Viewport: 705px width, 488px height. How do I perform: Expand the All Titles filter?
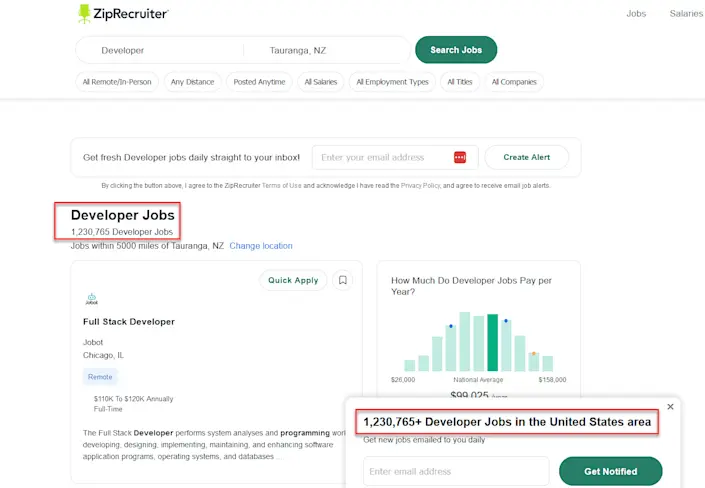click(460, 82)
